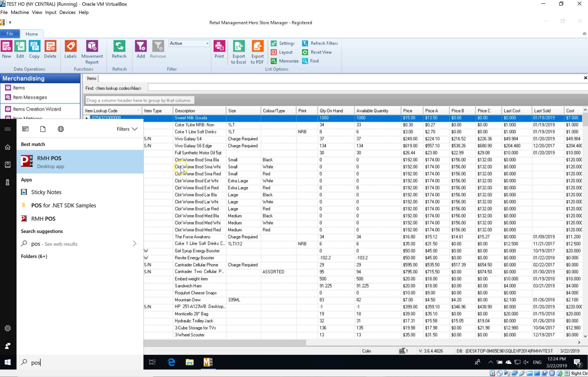Click the Memorize list option
This screenshot has width=588, height=377.
(285, 61)
